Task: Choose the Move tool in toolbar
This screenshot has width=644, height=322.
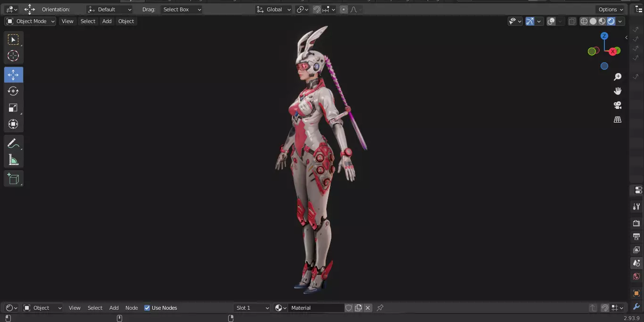Action: 13,74
